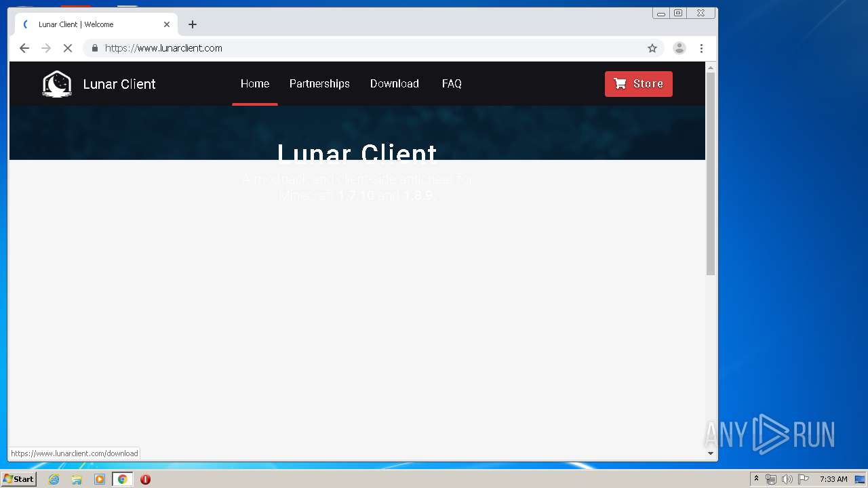Screen dimensions: 868x488
Task: Click the Chrome taskbar icon
Action: click(123, 479)
